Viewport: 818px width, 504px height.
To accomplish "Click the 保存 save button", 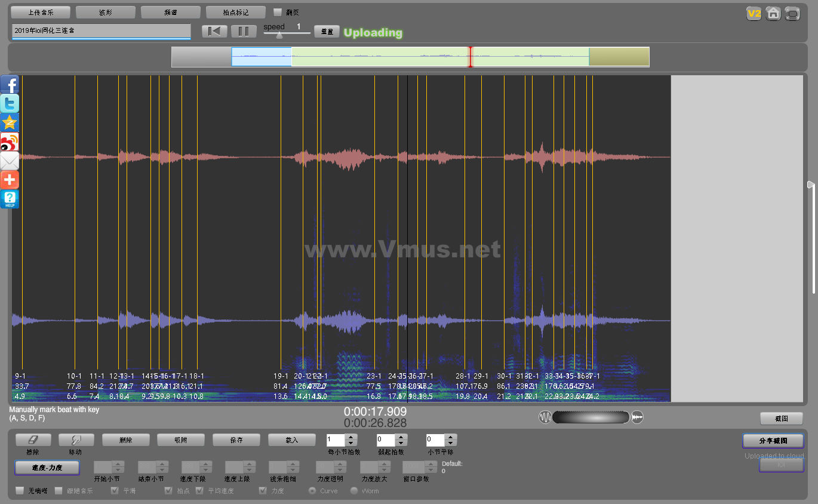I will pyautogui.click(x=236, y=440).
